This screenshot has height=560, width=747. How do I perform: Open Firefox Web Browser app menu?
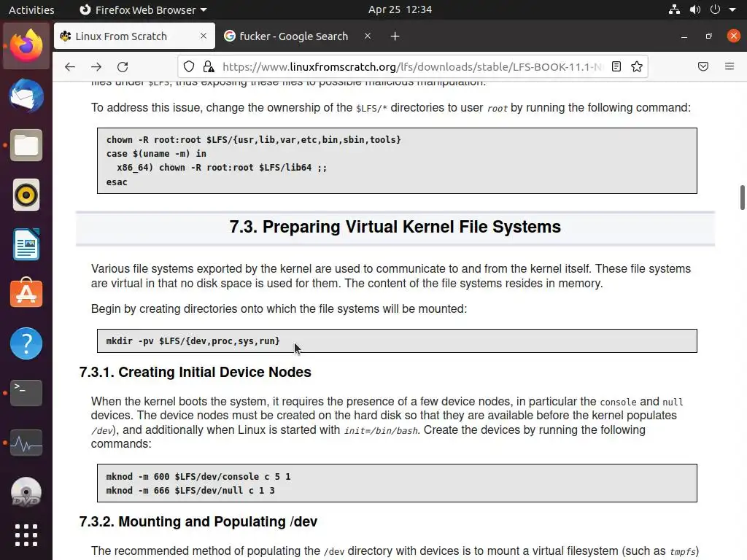(143, 9)
